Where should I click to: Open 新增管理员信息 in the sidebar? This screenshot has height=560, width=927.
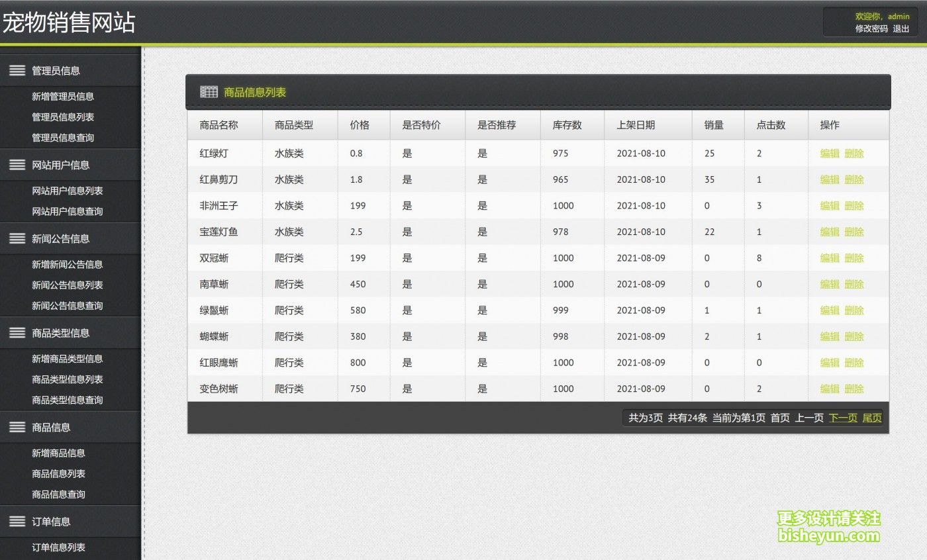click(x=63, y=97)
